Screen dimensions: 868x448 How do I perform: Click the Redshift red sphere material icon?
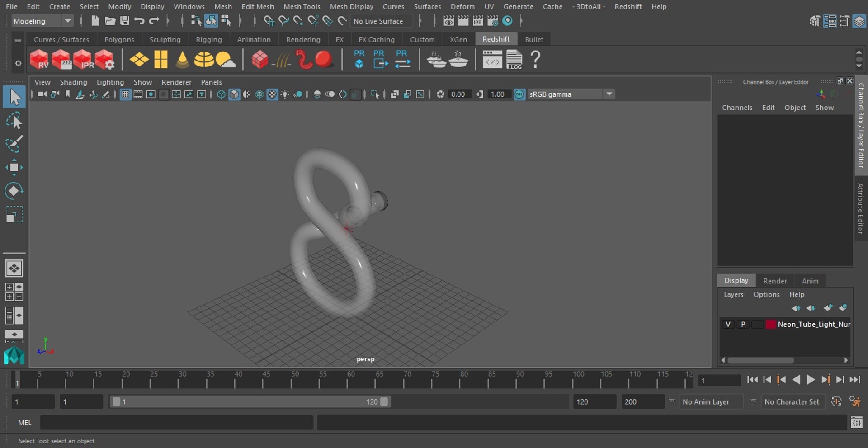pyautogui.click(x=324, y=60)
